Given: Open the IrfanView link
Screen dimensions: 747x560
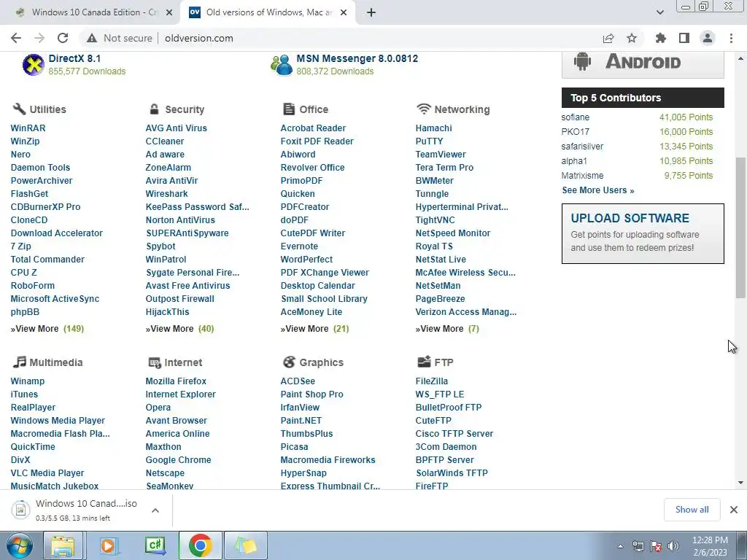Looking at the screenshot, I should tap(300, 407).
